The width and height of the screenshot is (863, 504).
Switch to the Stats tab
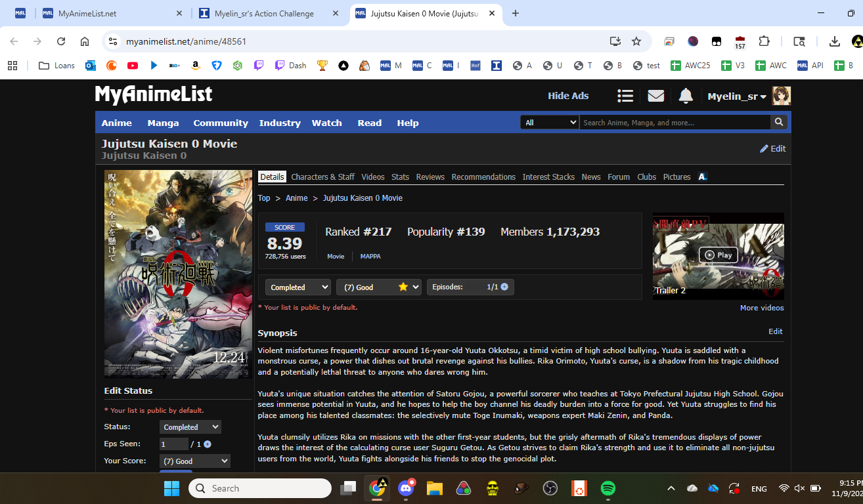click(400, 177)
